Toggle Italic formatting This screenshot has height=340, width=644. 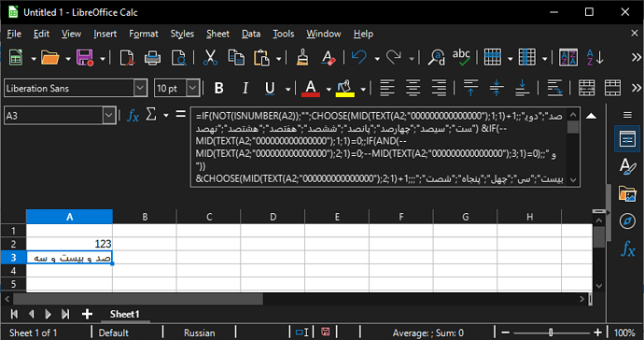coord(245,88)
